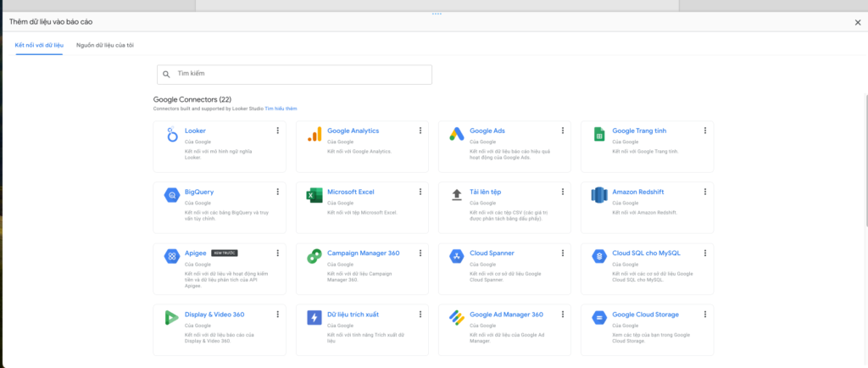
Task: Open the three-dot menu on Tải lên tệp card
Action: pos(563,192)
